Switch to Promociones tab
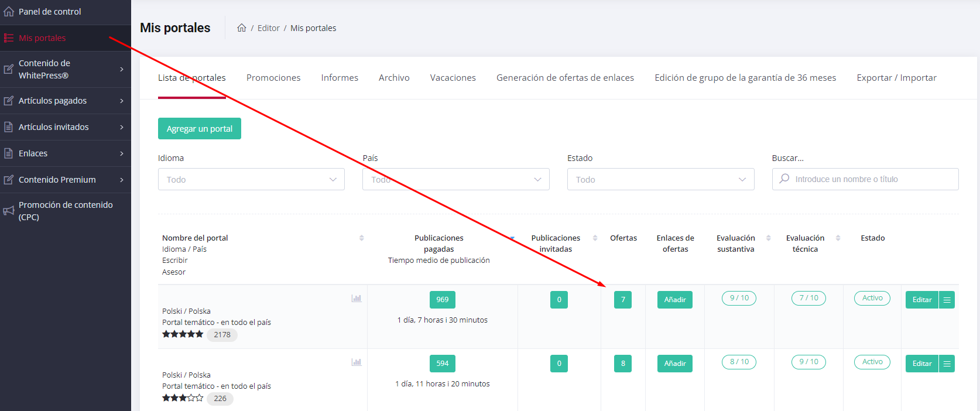Screen dimensions: 980x411 tap(273, 78)
